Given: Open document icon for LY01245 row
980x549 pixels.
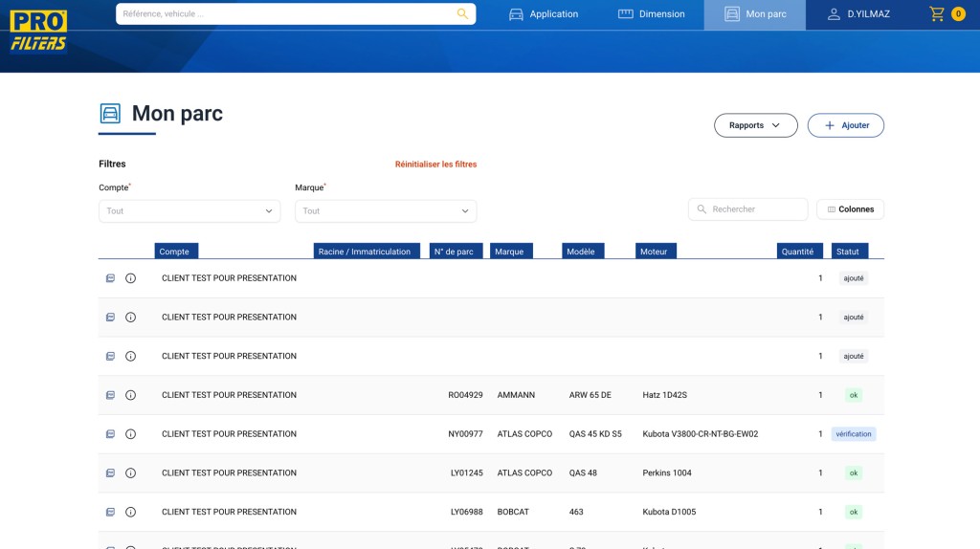Looking at the screenshot, I should 110,472.
